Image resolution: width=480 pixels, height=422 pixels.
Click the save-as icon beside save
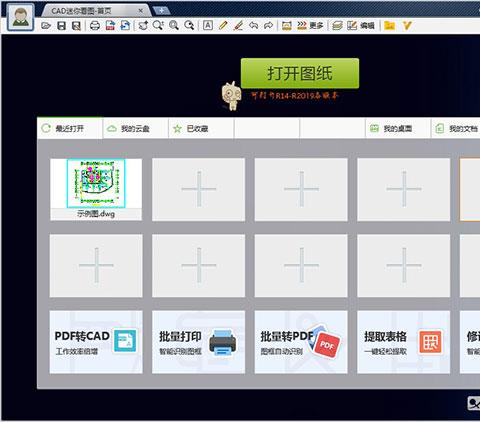(76, 26)
